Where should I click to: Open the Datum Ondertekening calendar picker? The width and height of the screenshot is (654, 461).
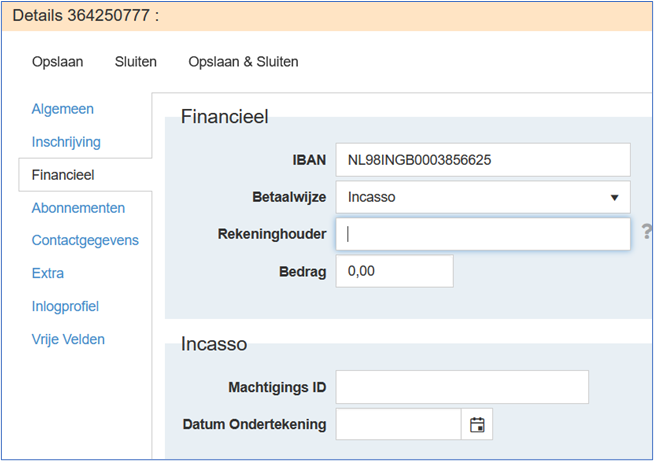tap(477, 425)
